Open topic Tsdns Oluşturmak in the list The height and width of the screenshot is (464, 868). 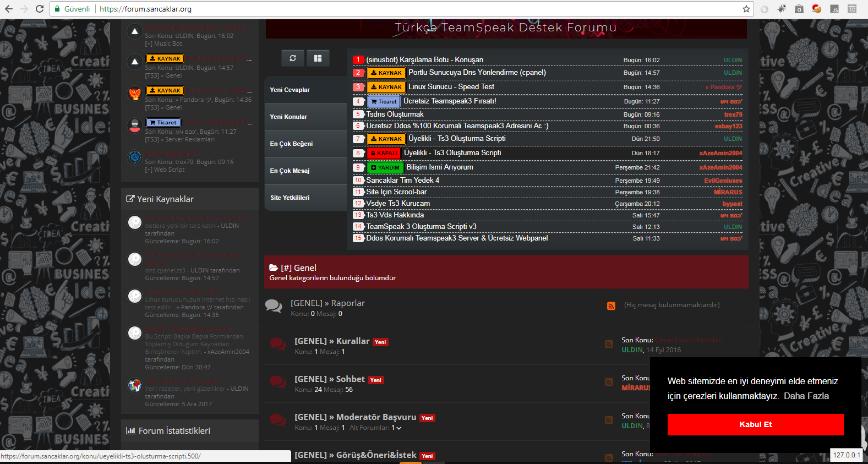click(395, 114)
